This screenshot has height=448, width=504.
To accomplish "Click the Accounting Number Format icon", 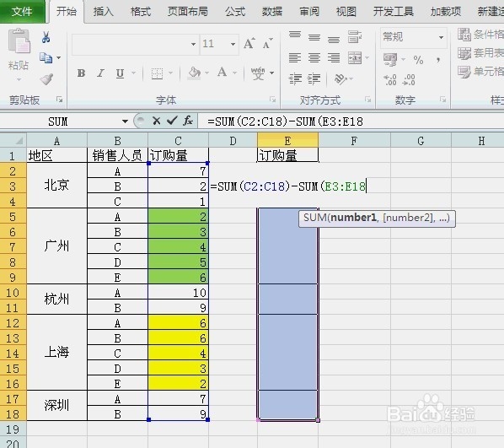I will [x=390, y=60].
